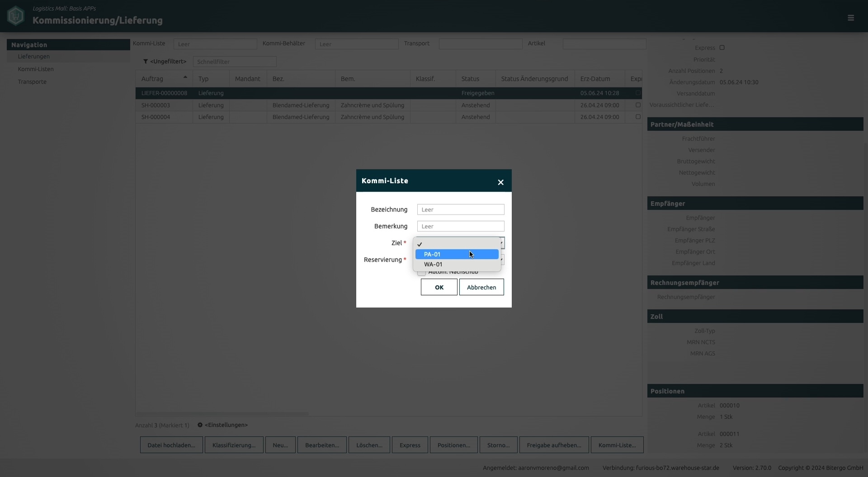868x477 pixels.
Task: Click into the Bemerkung input field
Action: [461, 226]
